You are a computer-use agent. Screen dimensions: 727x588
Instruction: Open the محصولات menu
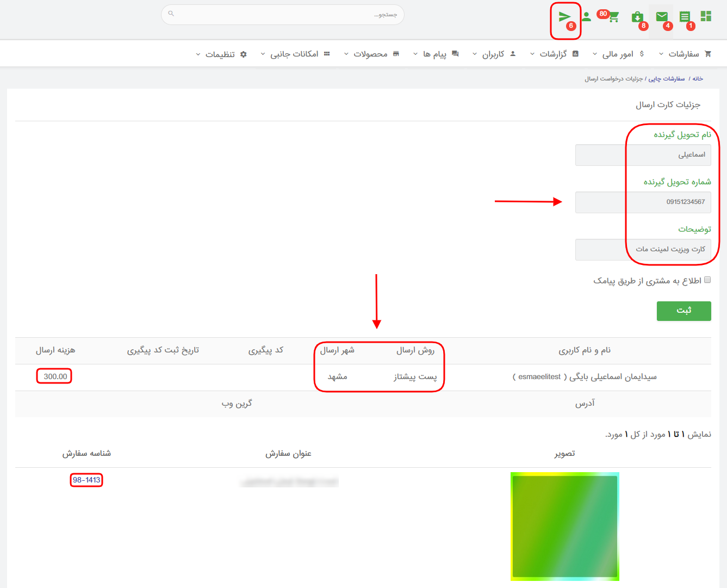[371, 54]
